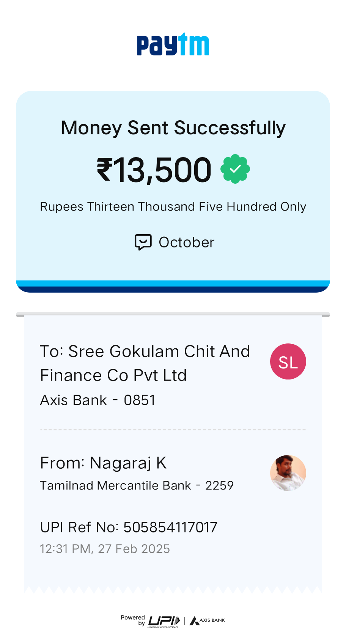The image size is (346, 644).
Task: Click Nagaraj K's profile photo
Action: point(288,473)
